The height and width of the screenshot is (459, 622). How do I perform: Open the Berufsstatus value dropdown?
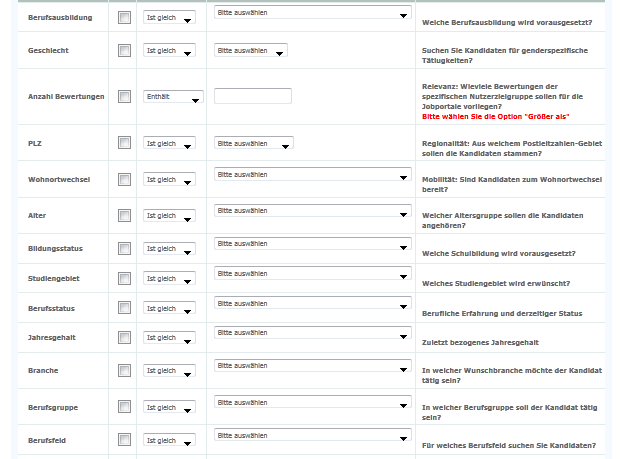[x=313, y=303]
